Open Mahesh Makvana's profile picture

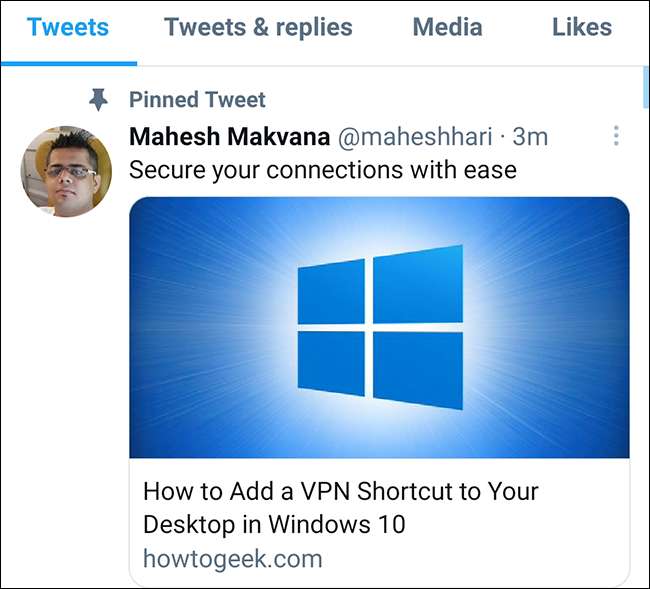(66, 171)
